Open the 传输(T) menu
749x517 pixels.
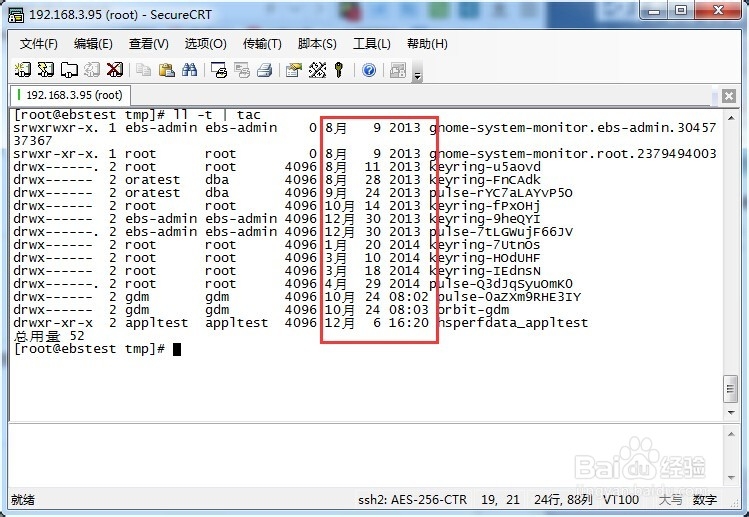pos(262,44)
